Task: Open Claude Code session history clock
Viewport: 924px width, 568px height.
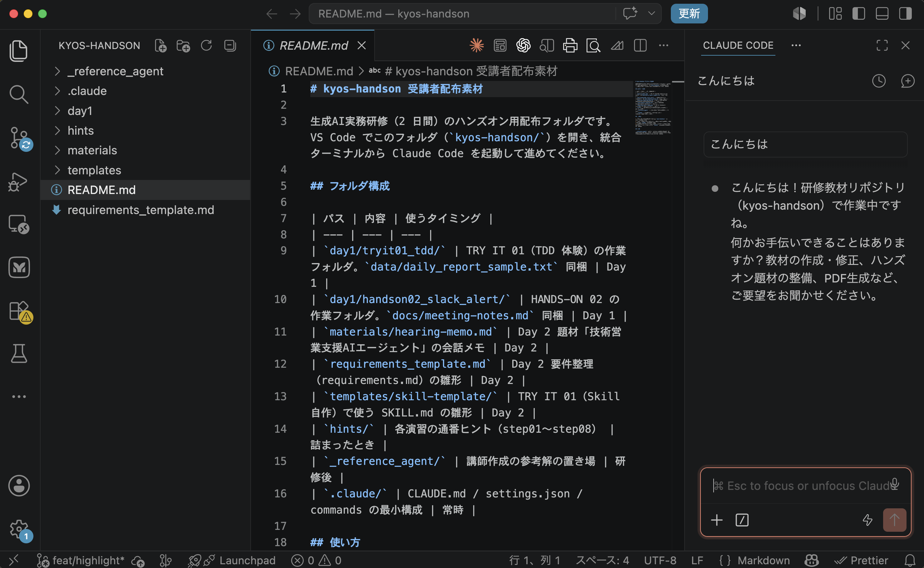Action: click(879, 81)
